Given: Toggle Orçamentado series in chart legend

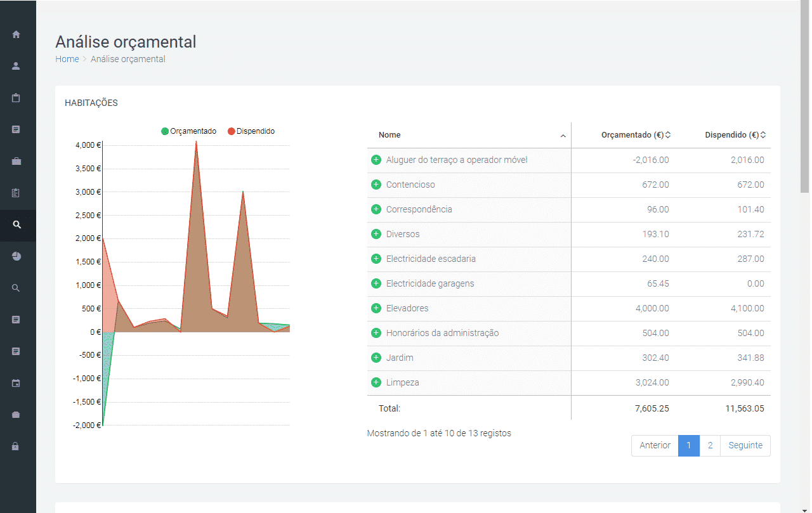Looking at the screenshot, I should pos(189,131).
